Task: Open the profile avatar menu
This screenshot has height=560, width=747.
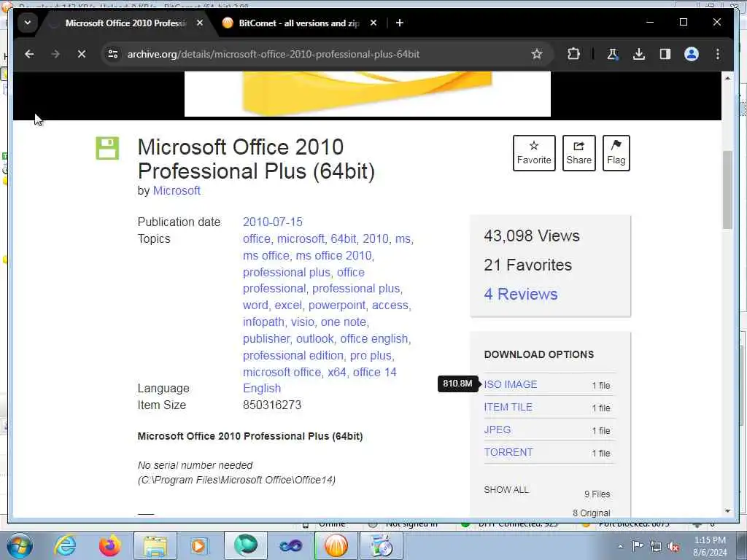Action: click(x=692, y=54)
